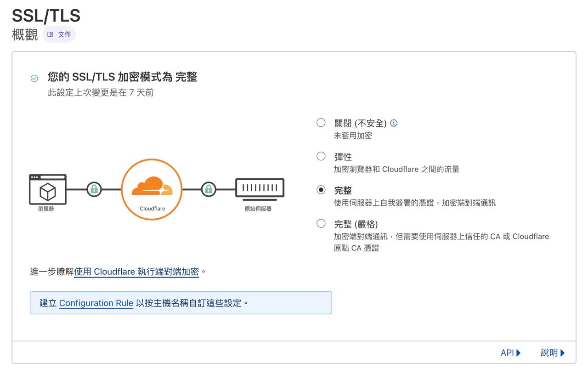Expand the 說明 help section
Image resolution: width=588 pixels, height=369 pixels.
553,353
